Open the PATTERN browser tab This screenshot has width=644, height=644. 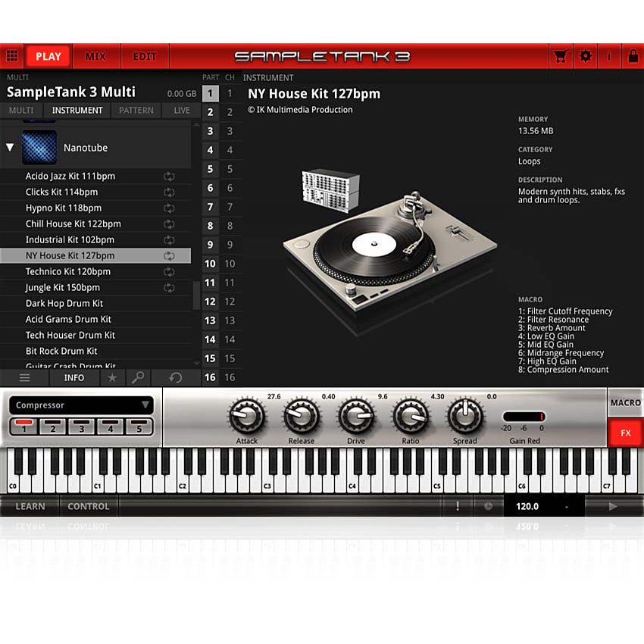pyautogui.click(x=136, y=110)
